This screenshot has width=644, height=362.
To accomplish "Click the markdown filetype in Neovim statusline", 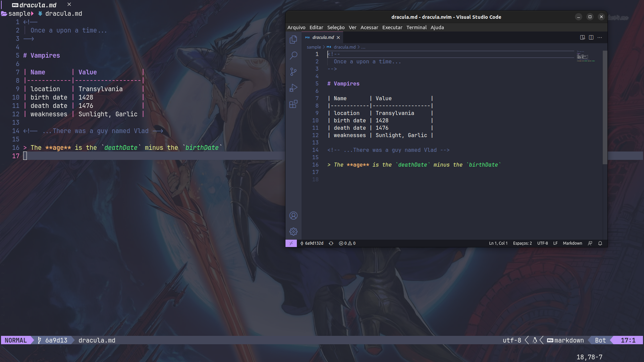I will click(x=565, y=341).
